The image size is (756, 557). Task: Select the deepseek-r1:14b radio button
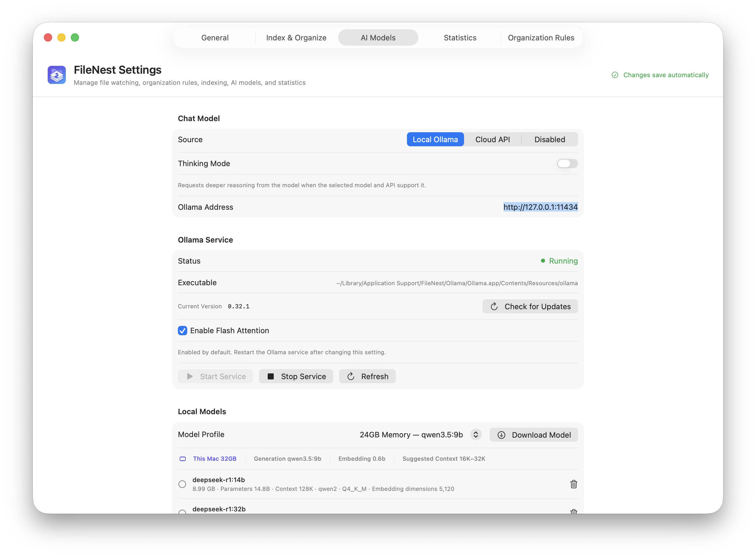pyautogui.click(x=182, y=484)
